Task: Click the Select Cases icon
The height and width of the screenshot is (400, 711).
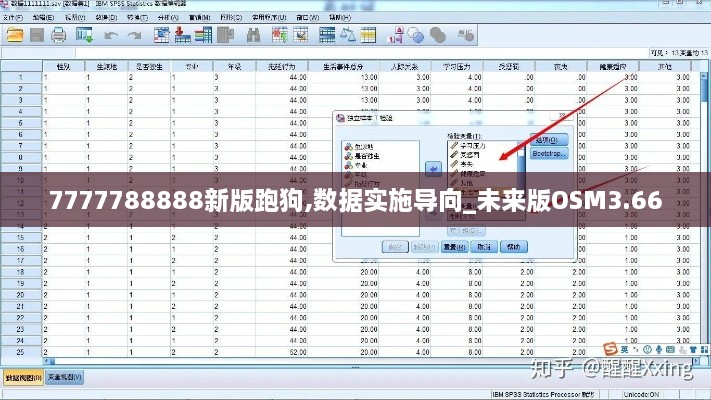Action: [368, 35]
